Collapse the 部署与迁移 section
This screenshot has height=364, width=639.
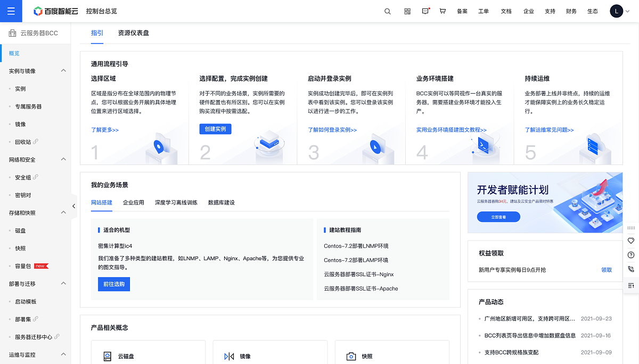(x=63, y=284)
